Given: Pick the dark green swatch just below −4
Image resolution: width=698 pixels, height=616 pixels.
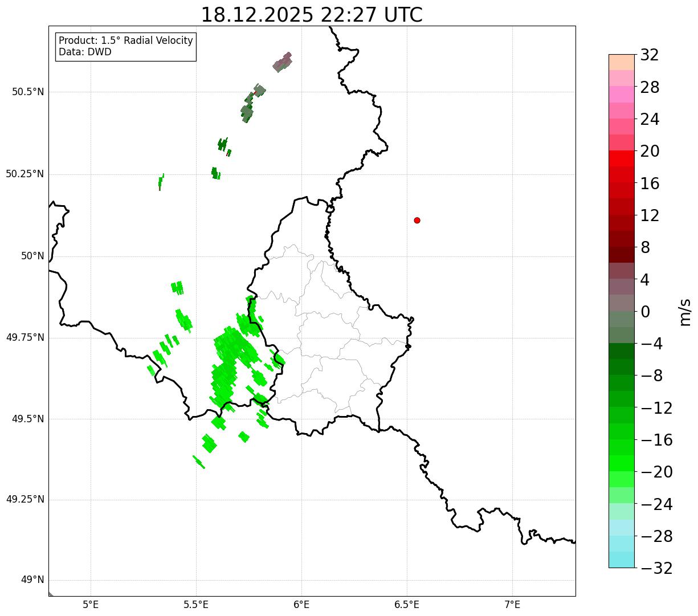Looking at the screenshot, I should [622, 351].
